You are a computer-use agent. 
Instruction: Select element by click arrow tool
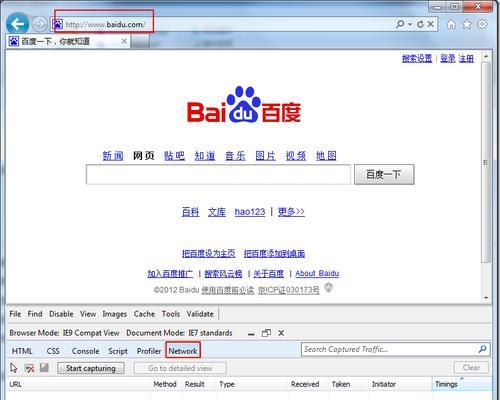(x=14, y=368)
